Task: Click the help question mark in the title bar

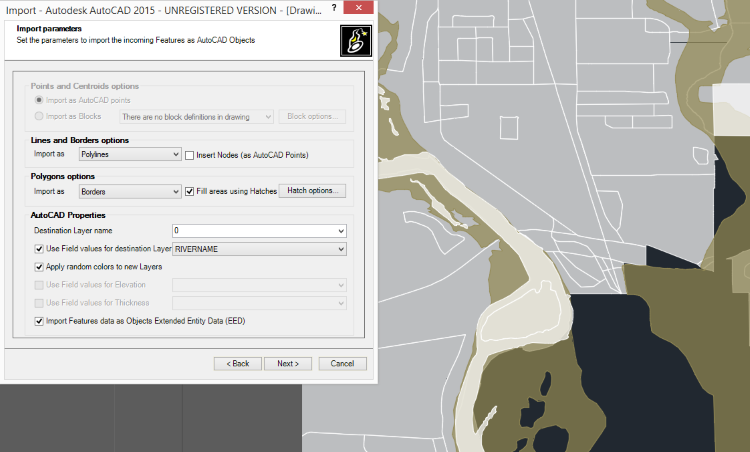Action: (x=334, y=8)
